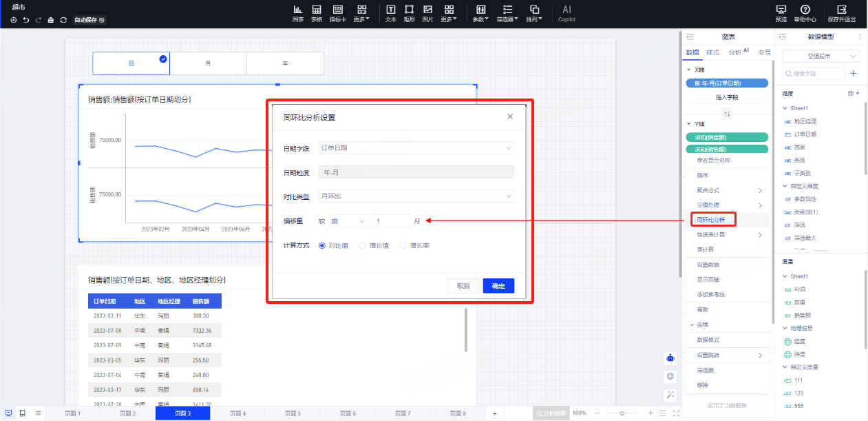Select the 对比值 radio option
Screen dimensions: 868x421
click(322, 245)
